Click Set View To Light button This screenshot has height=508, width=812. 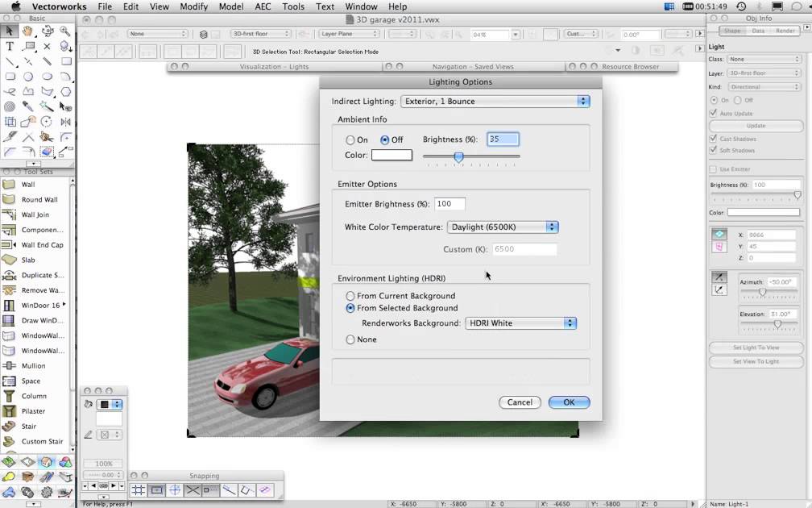[756, 361]
